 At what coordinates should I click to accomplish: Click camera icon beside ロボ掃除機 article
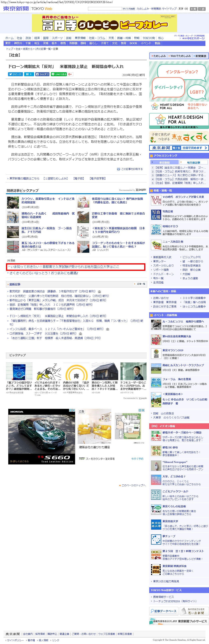tap(80, 334)
